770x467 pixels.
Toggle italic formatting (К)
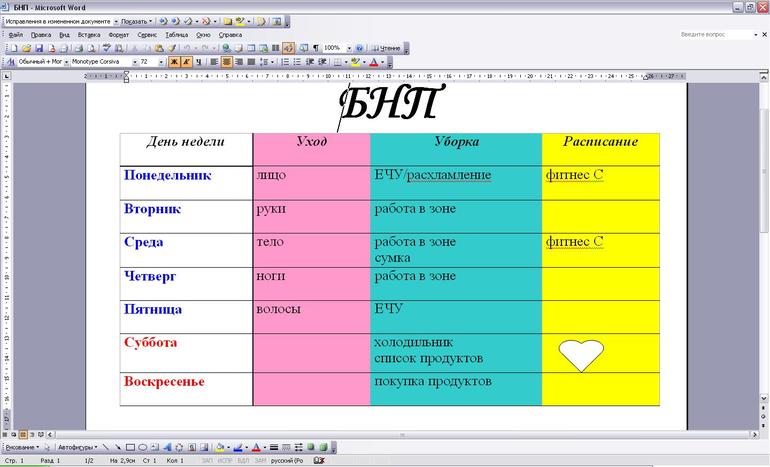185,62
